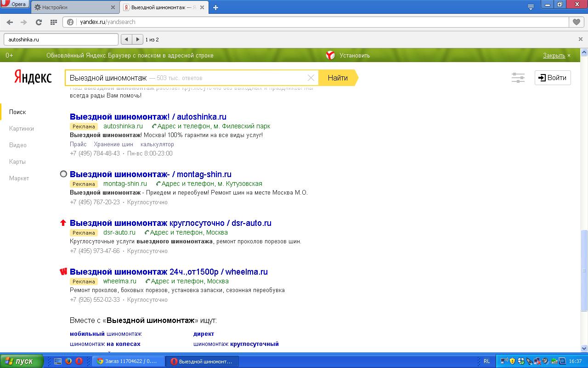Open related search шиномонтаж круглосуточный
This screenshot has height=368, width=588.
236,344
